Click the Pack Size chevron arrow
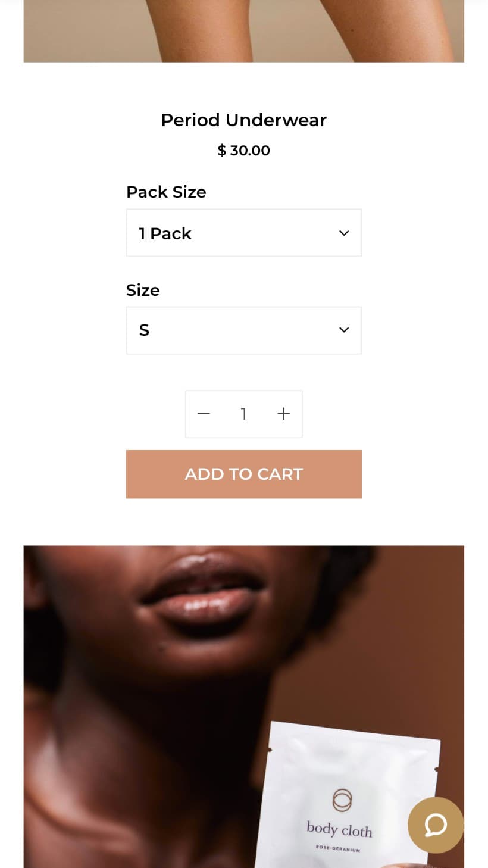Screen dimensions: 488x868 pyautogui.click(x=344, y=233)
